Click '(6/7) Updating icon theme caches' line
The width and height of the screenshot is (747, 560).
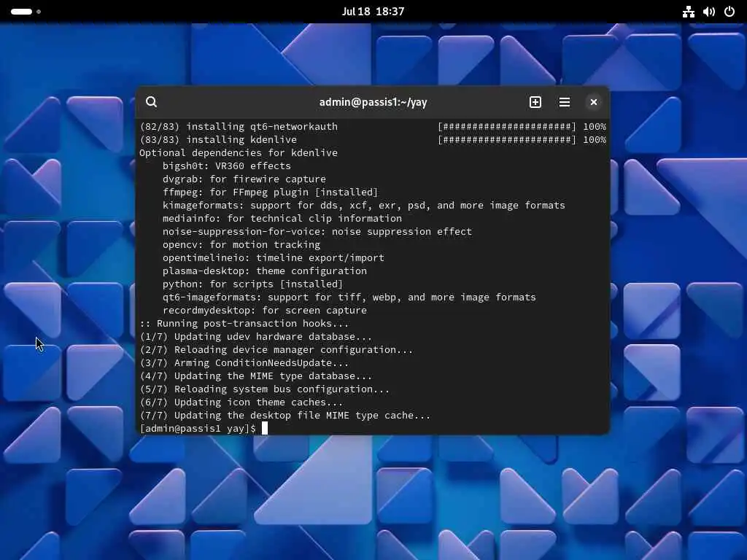pyautogui.click(x=241, y=402)
